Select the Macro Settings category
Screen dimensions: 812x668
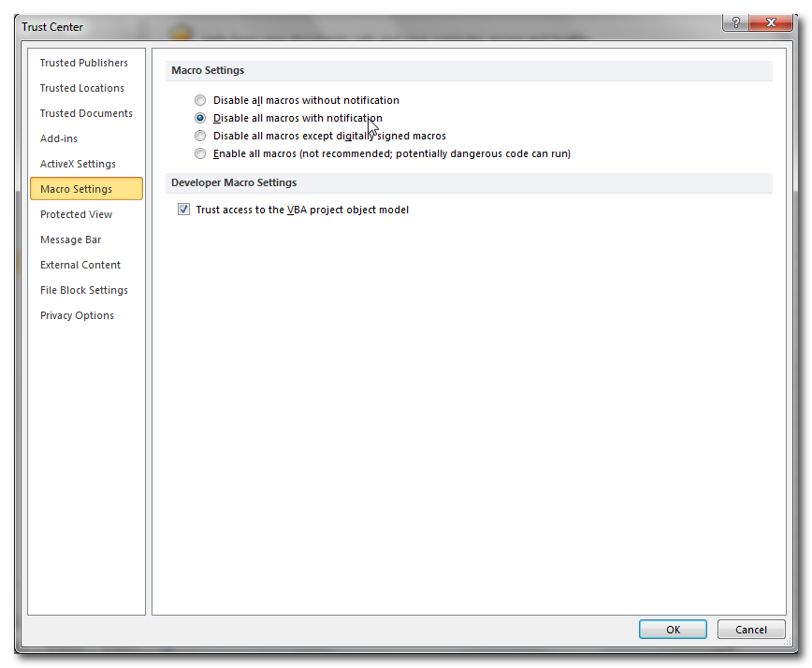click(76, 188)
